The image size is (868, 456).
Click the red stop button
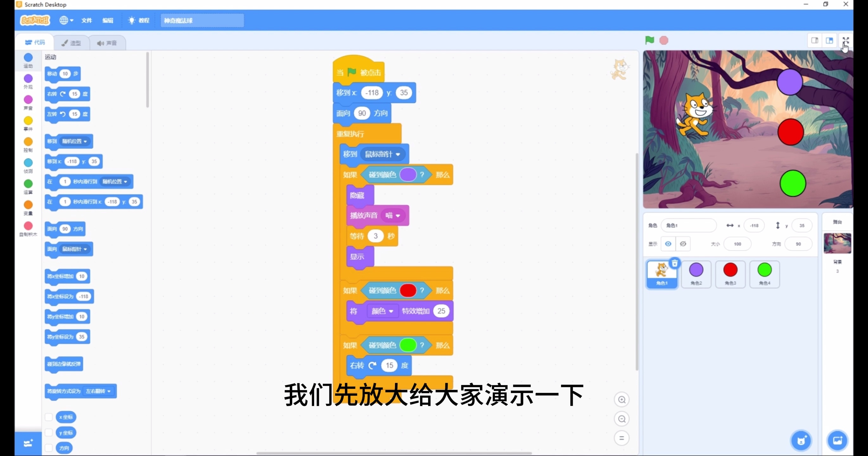click(664, 41)
